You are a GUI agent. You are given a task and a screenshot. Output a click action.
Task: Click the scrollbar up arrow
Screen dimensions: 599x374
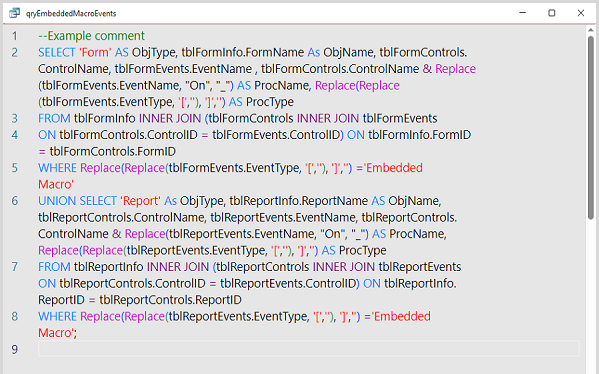591,30
